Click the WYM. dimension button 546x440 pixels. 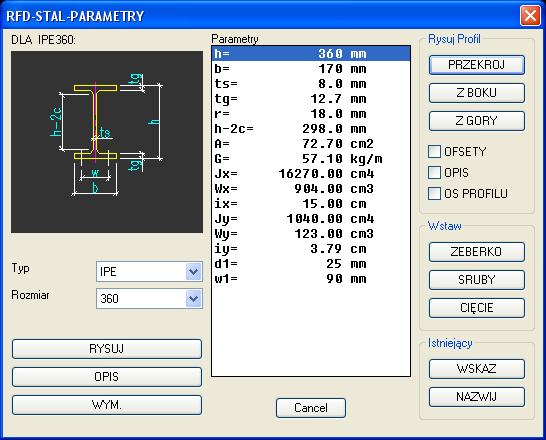point(107,405)
